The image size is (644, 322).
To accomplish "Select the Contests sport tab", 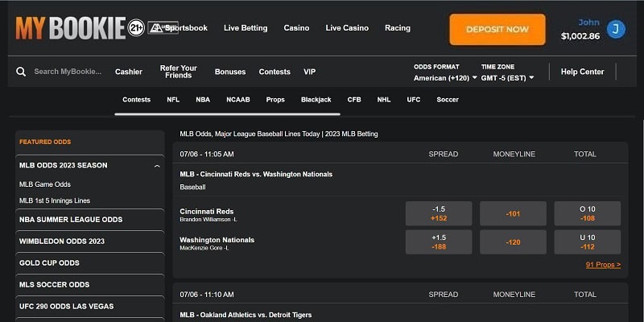I will coord(136,99).
